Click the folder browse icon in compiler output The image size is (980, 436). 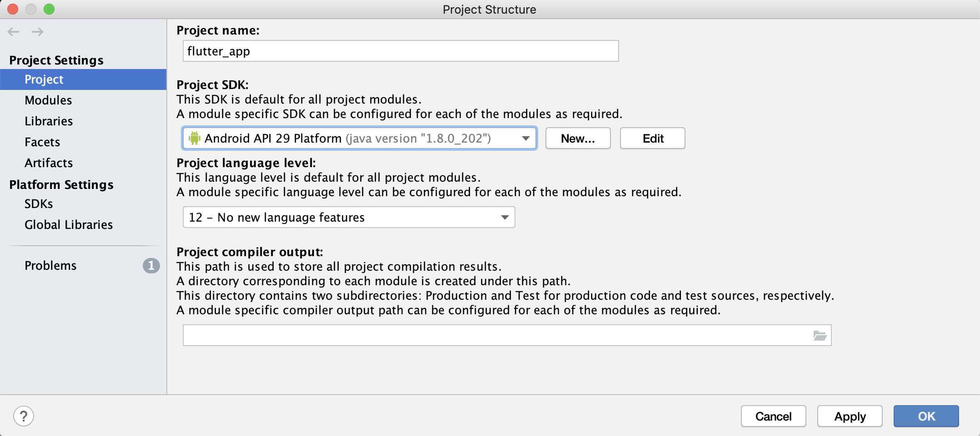820,336
